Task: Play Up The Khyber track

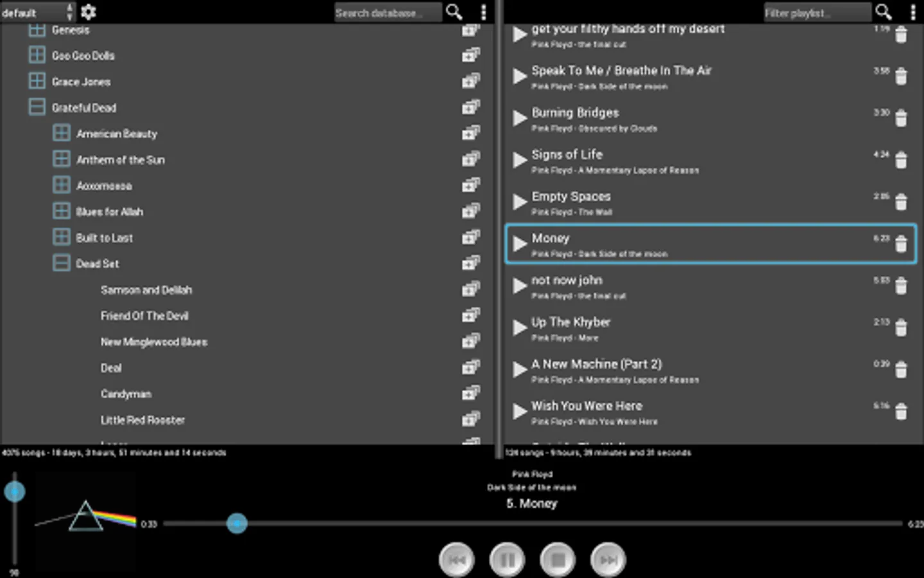Action: (520, 328)
